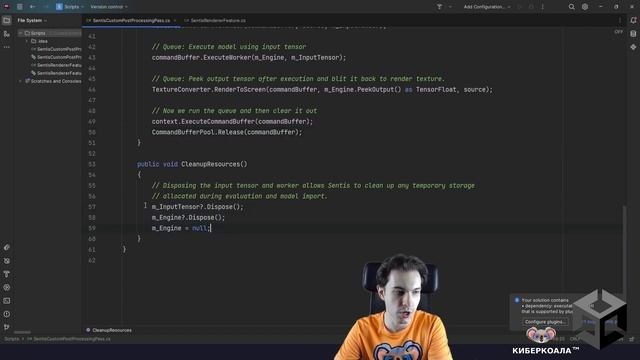This screenshot has width=640, height=360.
Task: Click comment 'Now we run the queue'
Action: pos(234,111)
